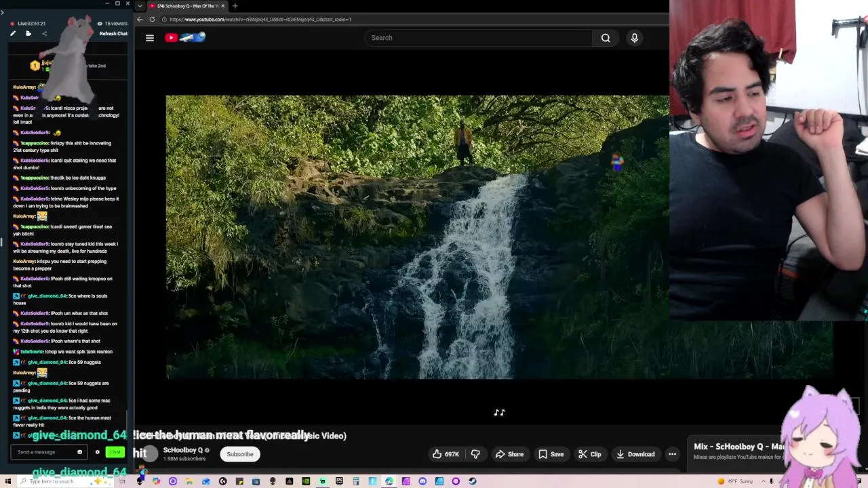Like the video with 697K likes

coord(446,454)
